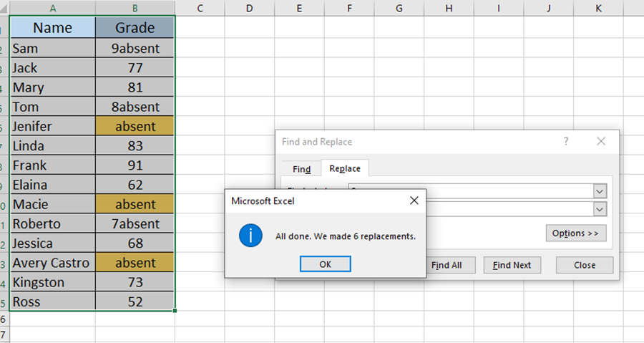The height and width of the screenshot is (343, 644).
Task: Select column G header
Action: click(399, 8)
